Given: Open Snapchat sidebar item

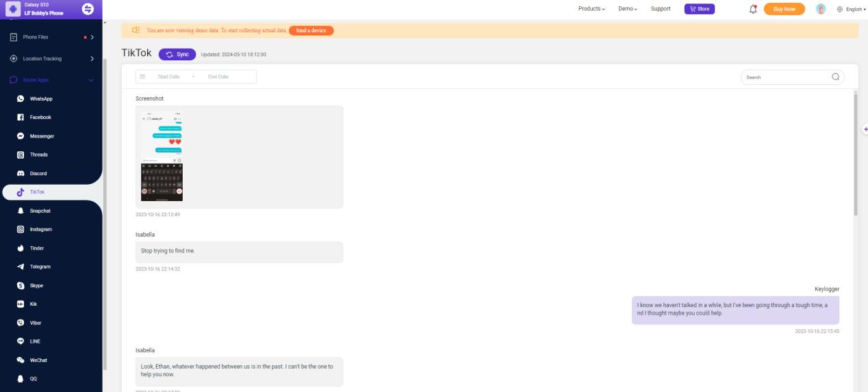Looking at the screenshot, I should click(x=40, y=211).
